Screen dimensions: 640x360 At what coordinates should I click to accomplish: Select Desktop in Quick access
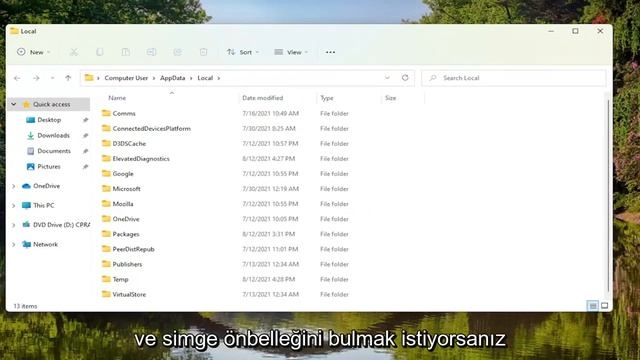pos(49,120)
